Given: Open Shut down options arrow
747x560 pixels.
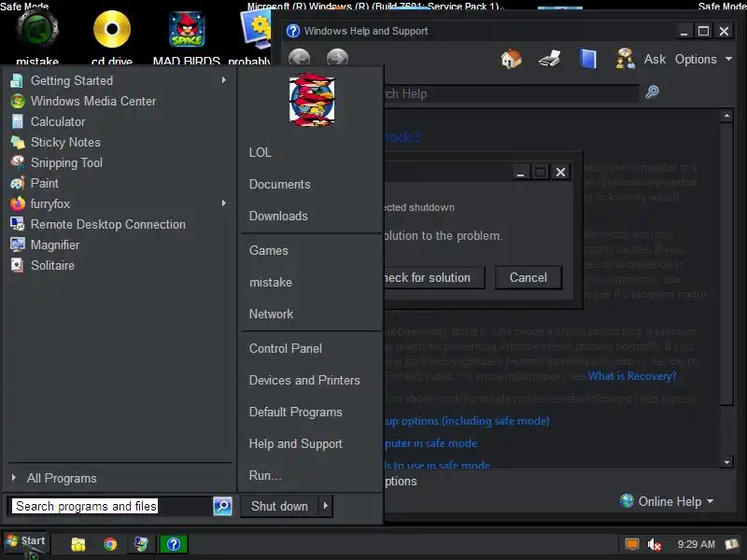Looking at the screenshot, I should [x=326, y=506].
